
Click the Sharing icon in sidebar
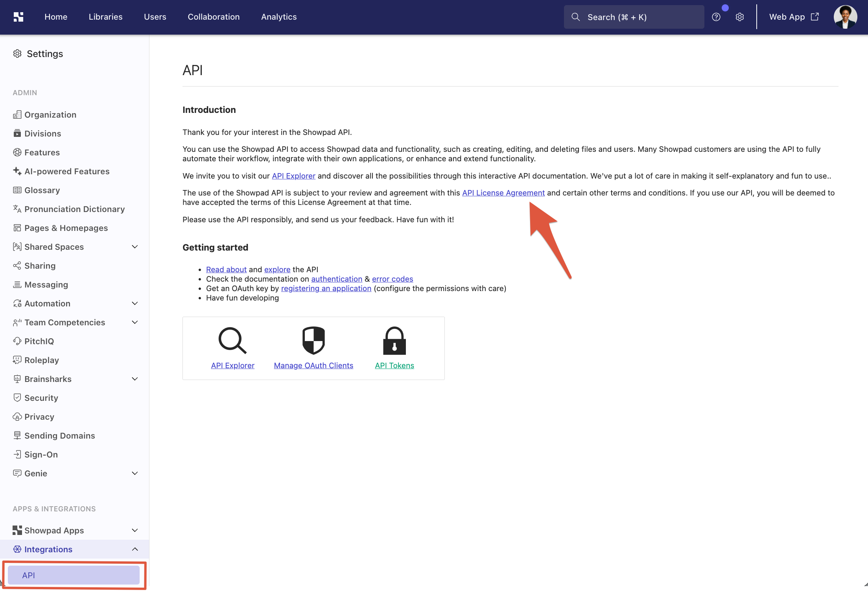[17, 266]
